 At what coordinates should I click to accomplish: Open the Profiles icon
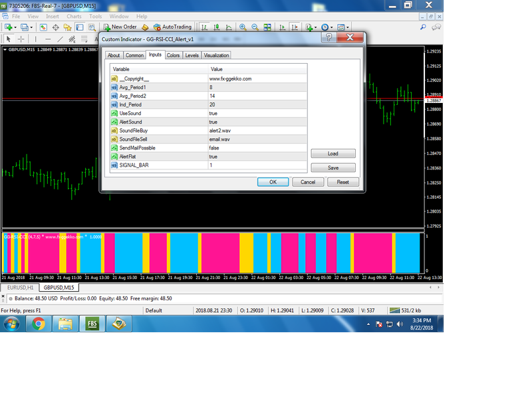[x=24, y=27]
